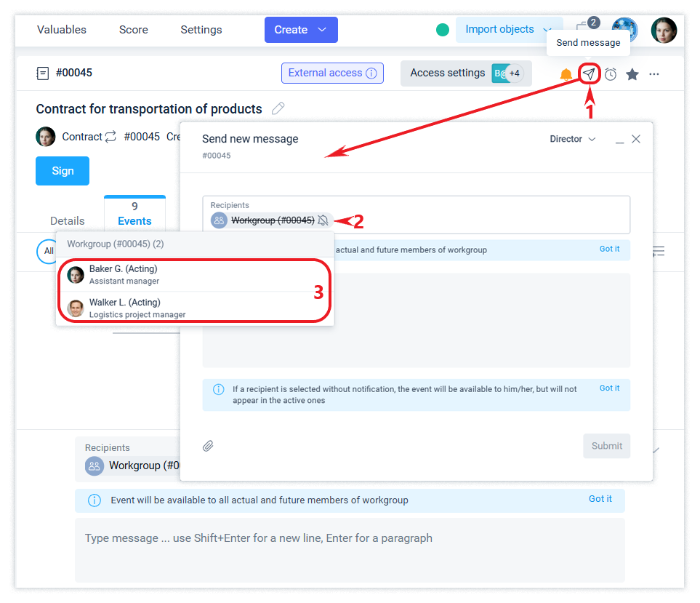The image size is (700, 603).
Task: Open the reminder alarm clock icon
Action: pos(611,74)
